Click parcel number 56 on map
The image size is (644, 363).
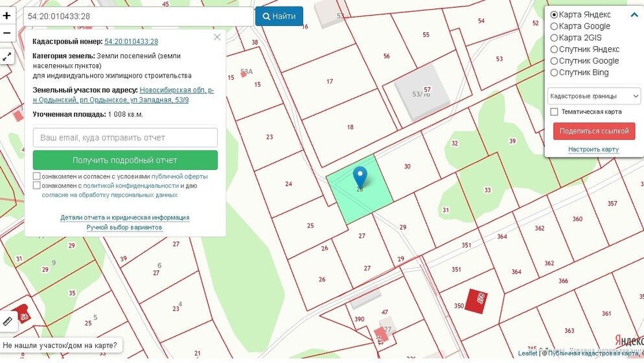(387, 56)
